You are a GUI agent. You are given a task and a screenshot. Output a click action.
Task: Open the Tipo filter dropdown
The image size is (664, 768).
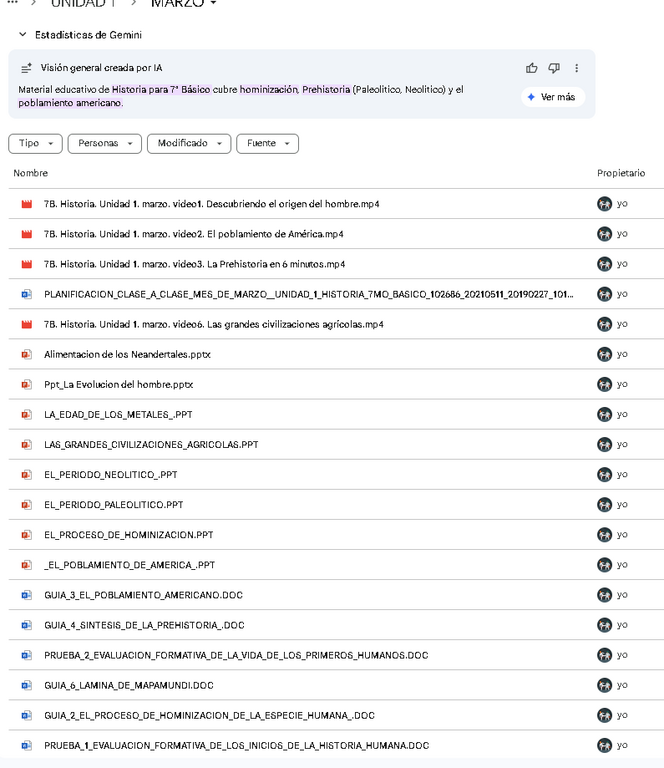pos(35,144)
